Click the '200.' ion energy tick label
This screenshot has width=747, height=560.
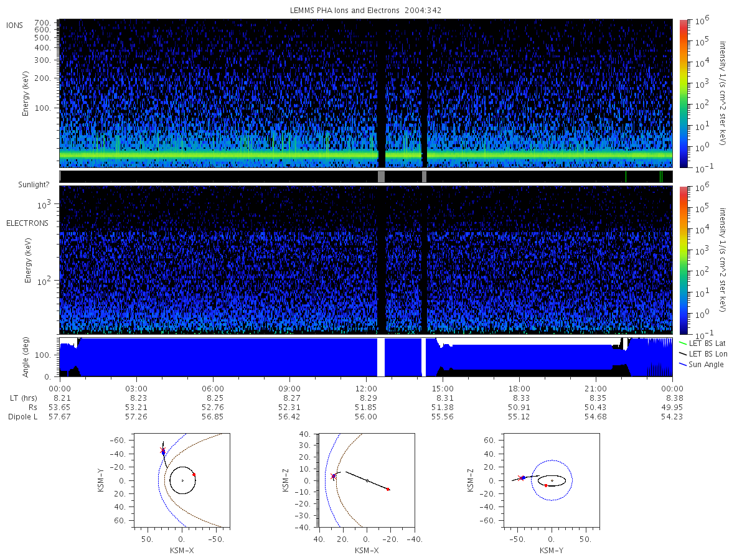pyautogui.click(x=42, y=78)
